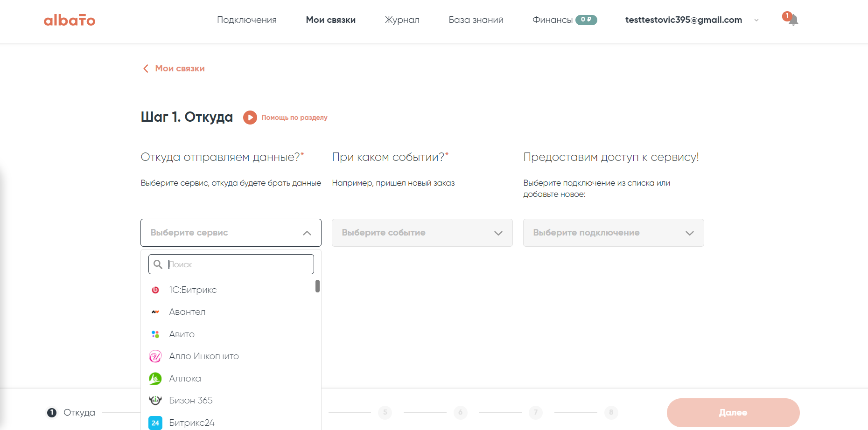Click the Авантел service icon
Image resolution: width=868 pixels, height=430 pixels.
point(155,312)
